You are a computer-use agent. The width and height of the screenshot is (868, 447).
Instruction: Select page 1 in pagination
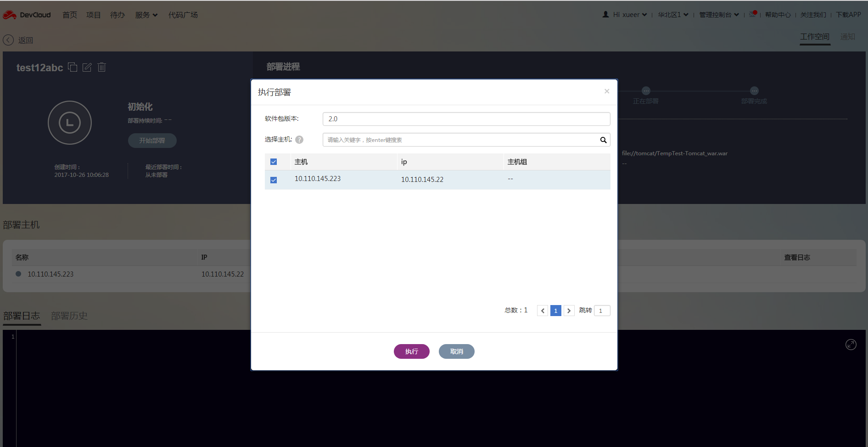[556, 311]
